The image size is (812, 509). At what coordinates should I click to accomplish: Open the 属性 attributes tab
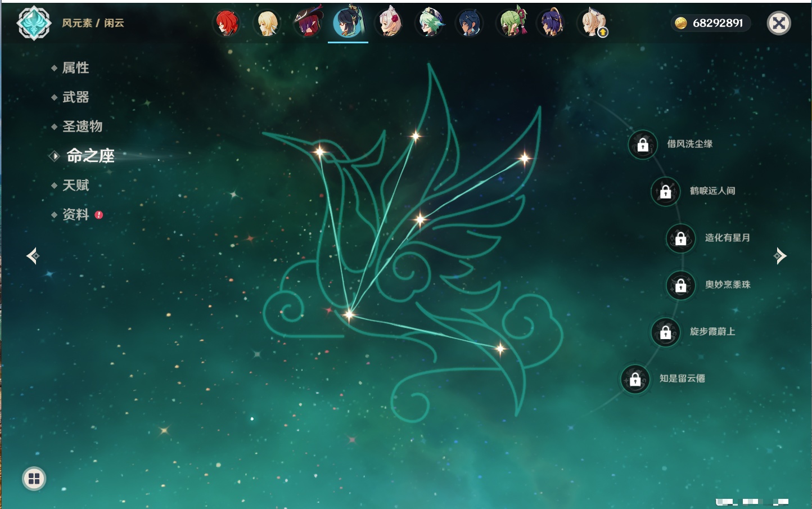pyautogui.click(x=75, y=68)
